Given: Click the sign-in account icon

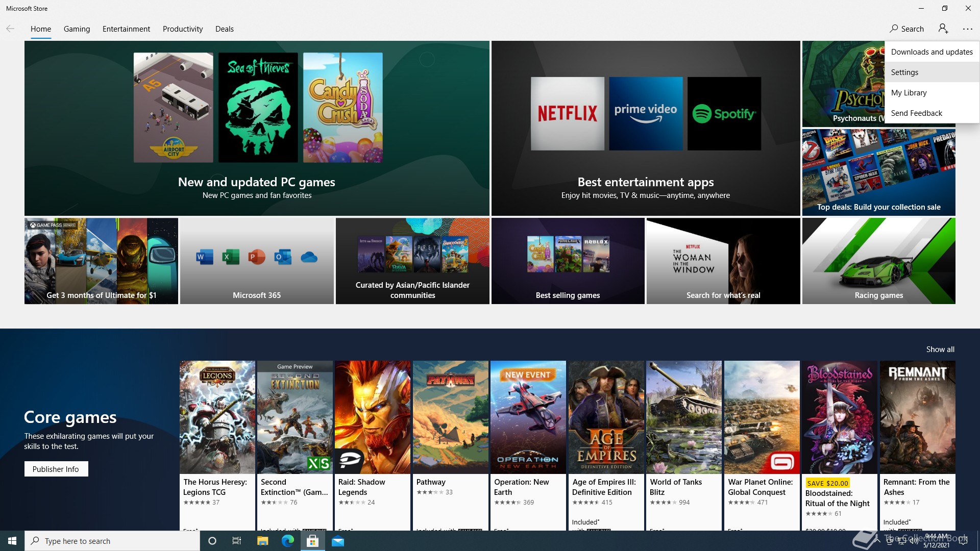Looking at the screenshot, I should coord(943,29).
